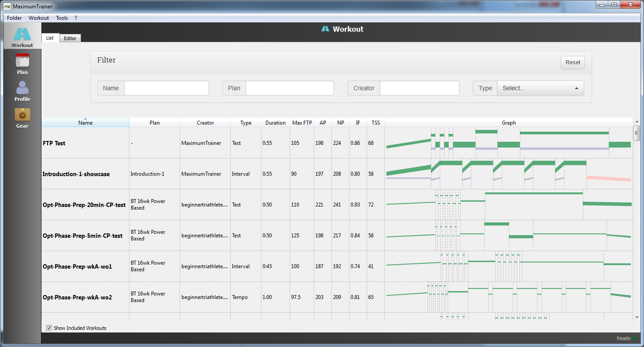The image size is (644, 347).
Task: Open the Tools menu
Action: [x=62, y=18]
